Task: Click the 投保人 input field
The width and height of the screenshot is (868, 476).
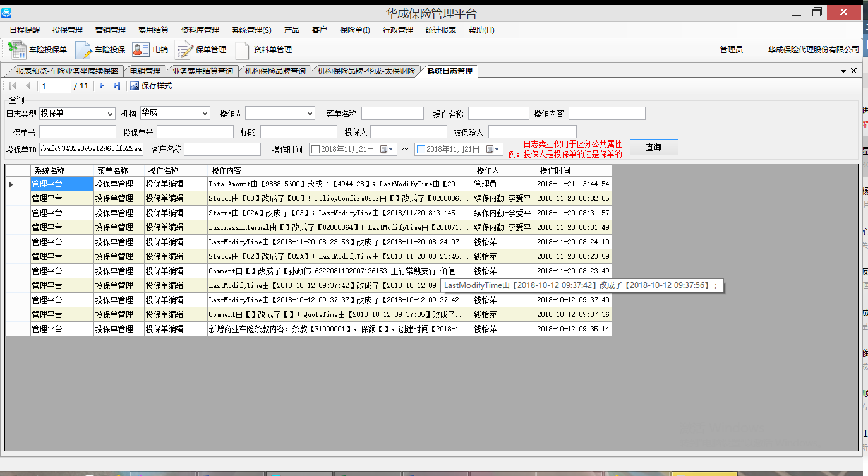Action: (x=409, y=132)
